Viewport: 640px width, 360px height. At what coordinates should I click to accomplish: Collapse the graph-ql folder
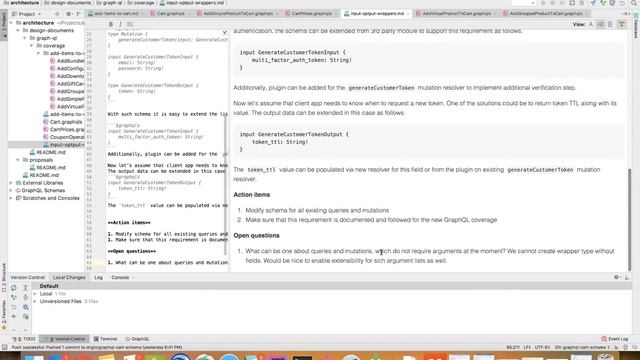click(25, 38)
